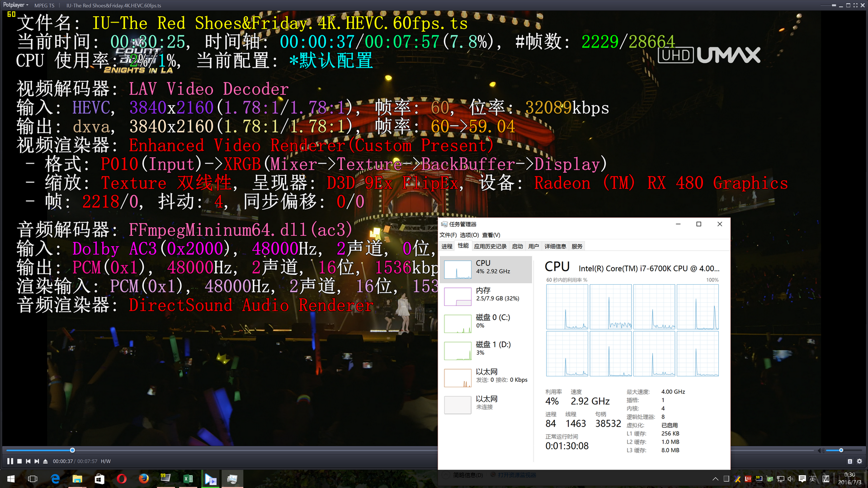Switch to the 性能 tab
The width and height of the screenshot is (868, 488).
pyautogui.click(x=463, y=246)
